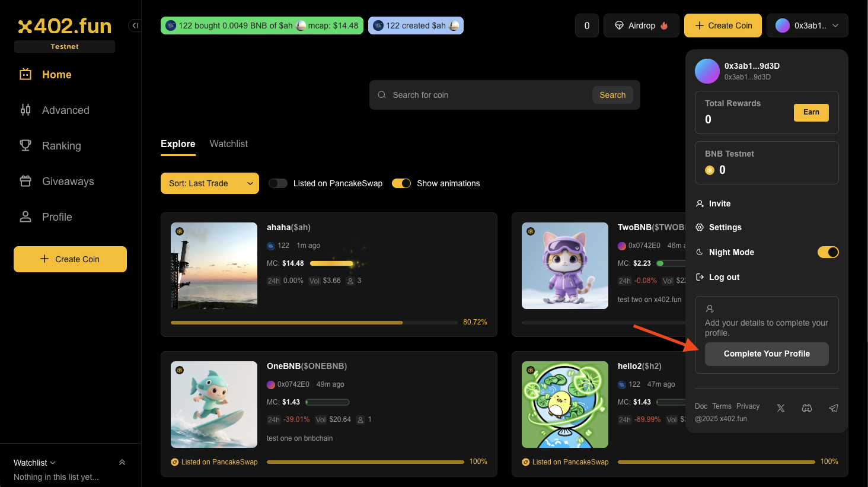Screen dimensions: 868x487
Task: Open the Discord community icon
Action: 807,408
